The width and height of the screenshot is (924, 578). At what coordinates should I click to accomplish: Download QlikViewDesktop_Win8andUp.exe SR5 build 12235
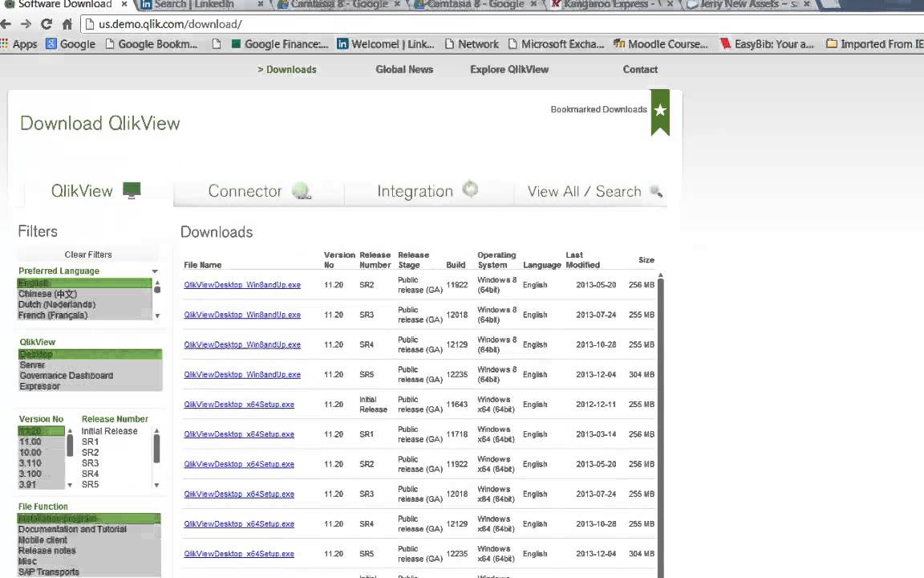point(242,375)
